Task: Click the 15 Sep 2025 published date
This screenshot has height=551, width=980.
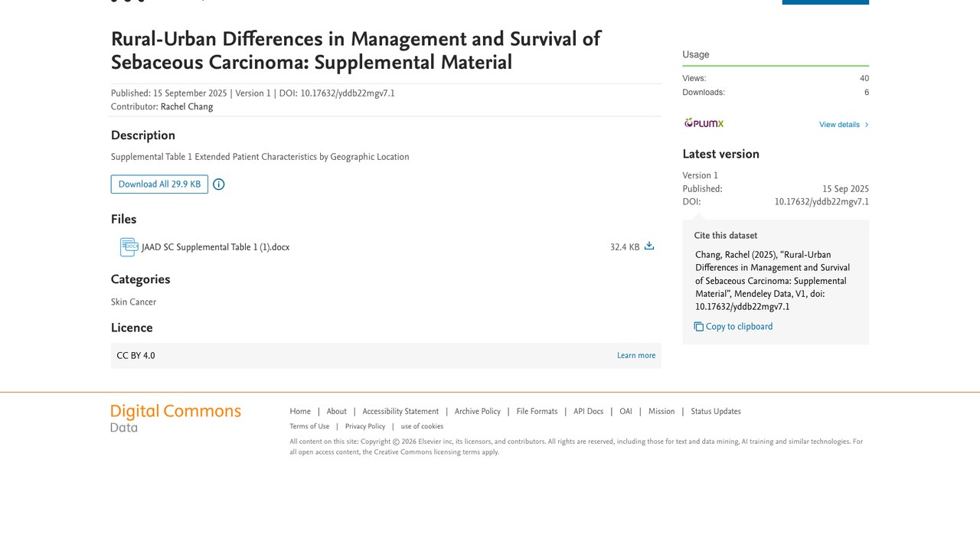Action: (x=846, y=189)
